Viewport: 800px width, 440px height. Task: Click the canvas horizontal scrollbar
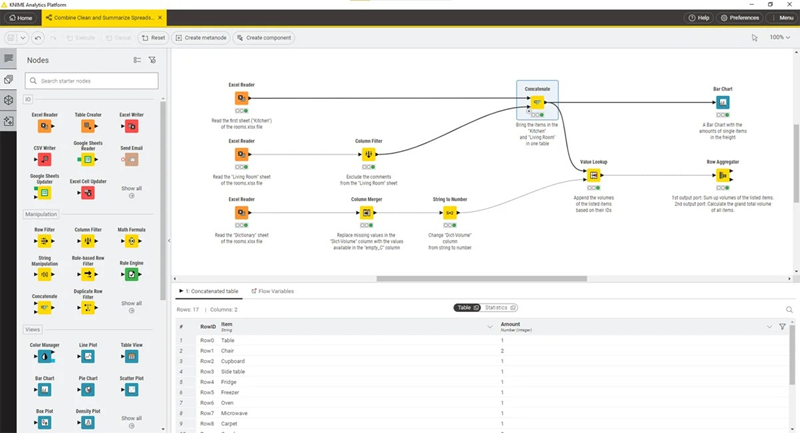(x=481, y=279)
